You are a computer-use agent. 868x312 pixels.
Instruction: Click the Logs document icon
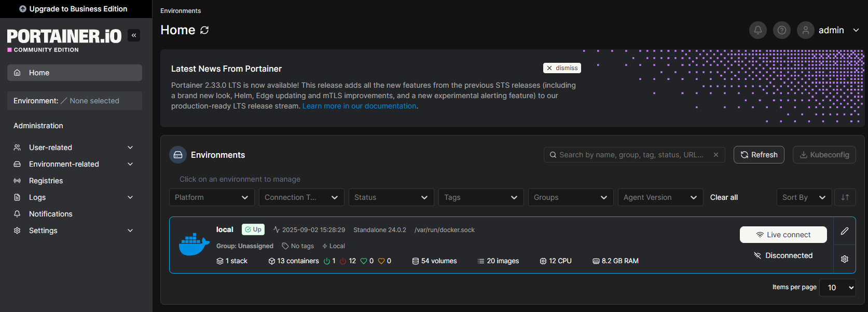tap(17, 197)
